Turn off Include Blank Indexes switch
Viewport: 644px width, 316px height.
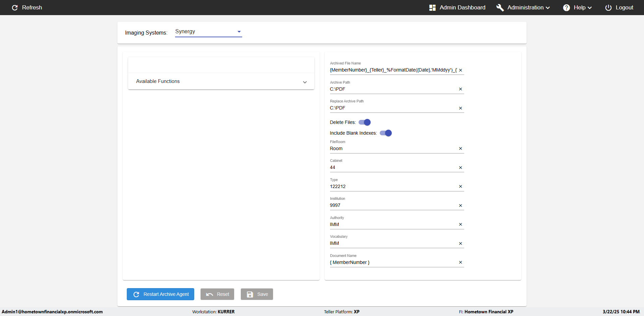[386, 133]
